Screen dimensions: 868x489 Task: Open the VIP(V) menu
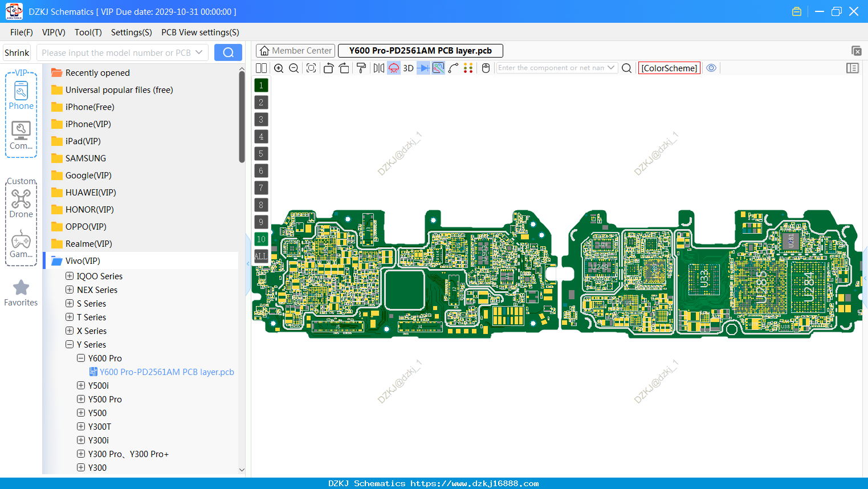(54, 32)
